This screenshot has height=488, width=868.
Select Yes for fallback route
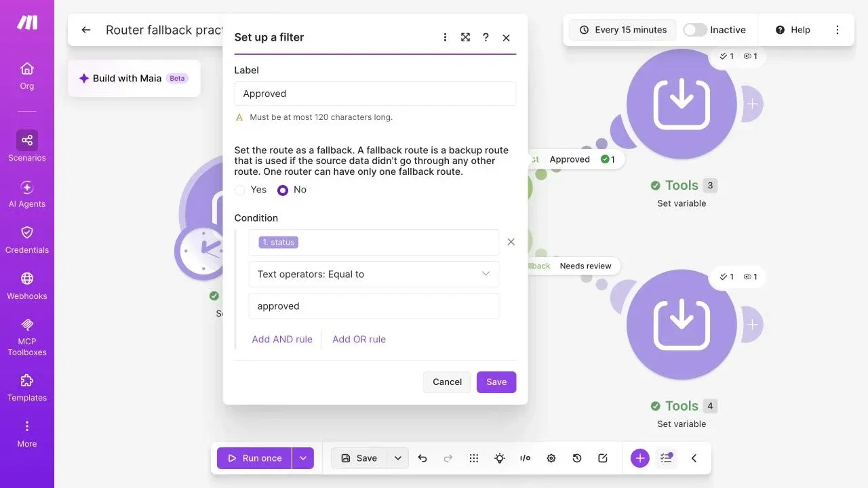(240, 190)
